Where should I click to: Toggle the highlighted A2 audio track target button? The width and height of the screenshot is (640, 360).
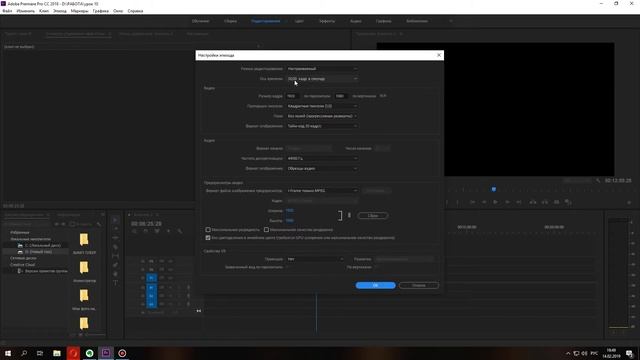(151, 296)
